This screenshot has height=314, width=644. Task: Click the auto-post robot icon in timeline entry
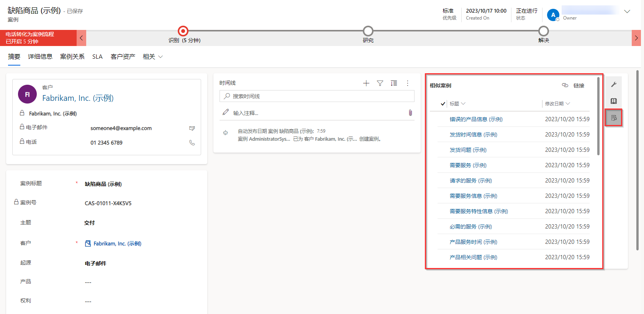click(226, 133)
